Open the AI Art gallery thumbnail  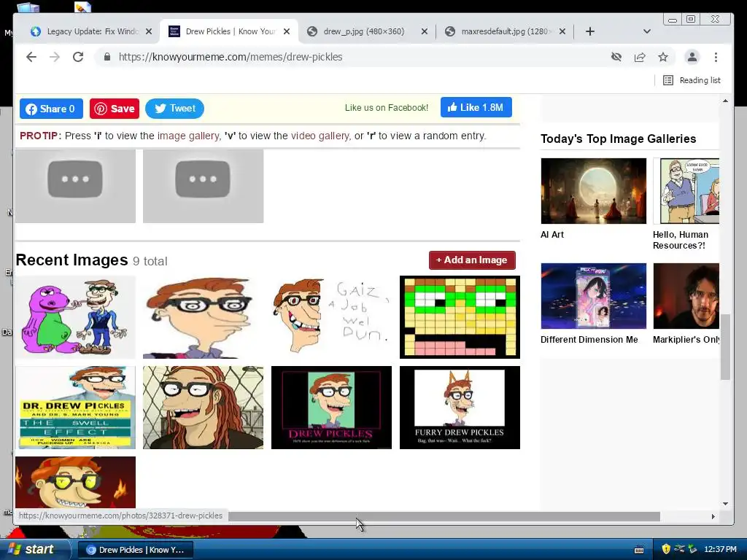point(594,191)
